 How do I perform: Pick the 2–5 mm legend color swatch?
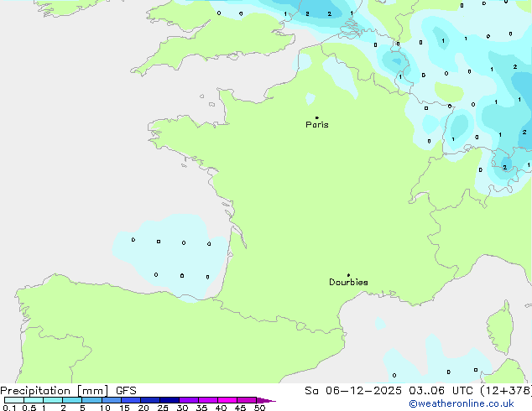tap(72, 400)
